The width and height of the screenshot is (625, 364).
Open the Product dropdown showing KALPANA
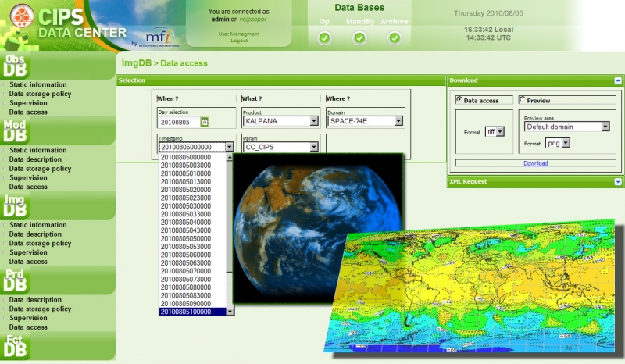pos(280,121)
